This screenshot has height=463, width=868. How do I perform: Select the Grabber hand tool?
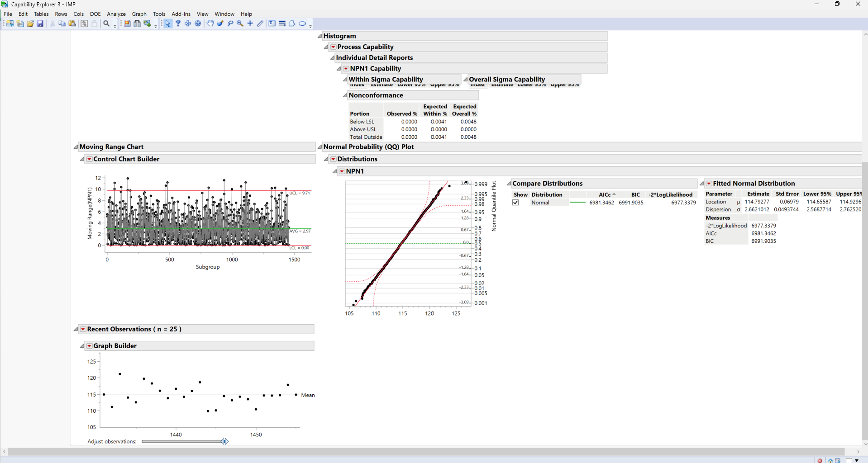[210, 23]
